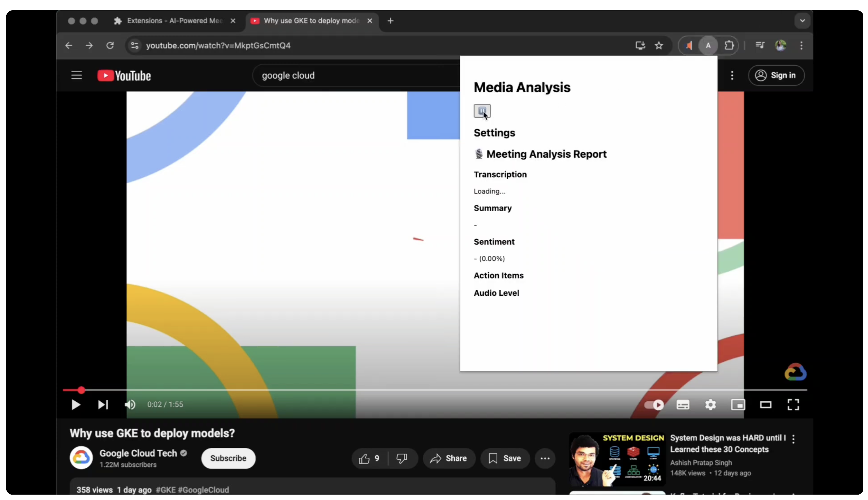Open Chrome three-dot menu

801,45
